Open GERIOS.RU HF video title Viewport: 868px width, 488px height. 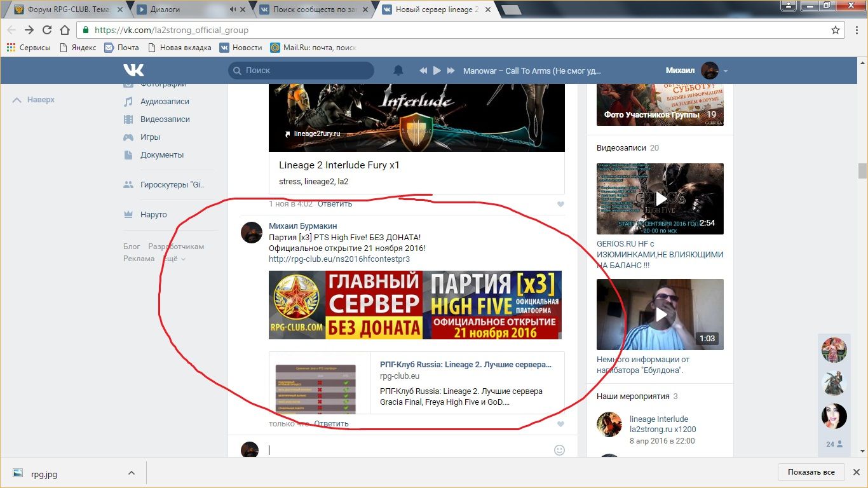[x=660, y=254]
